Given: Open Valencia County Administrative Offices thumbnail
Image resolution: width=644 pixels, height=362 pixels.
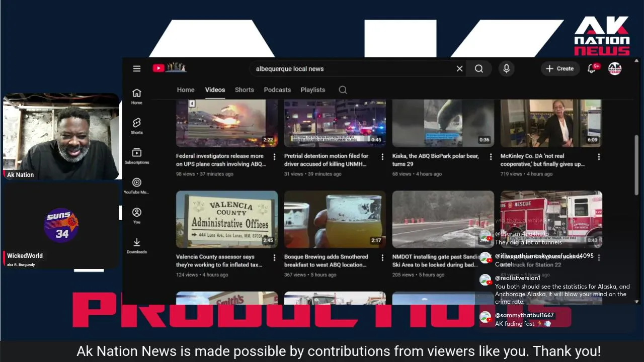Looking at the screenshot, I should click(x=227, y=219).
